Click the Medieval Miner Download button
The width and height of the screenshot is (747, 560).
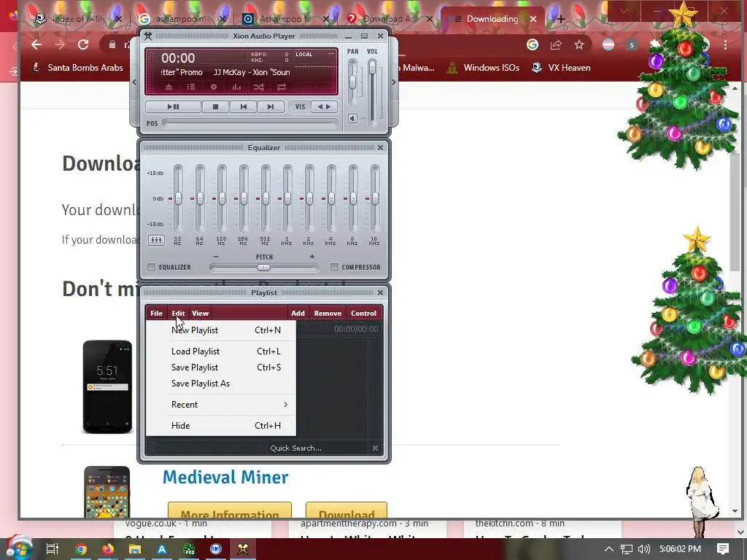(347, 510)
